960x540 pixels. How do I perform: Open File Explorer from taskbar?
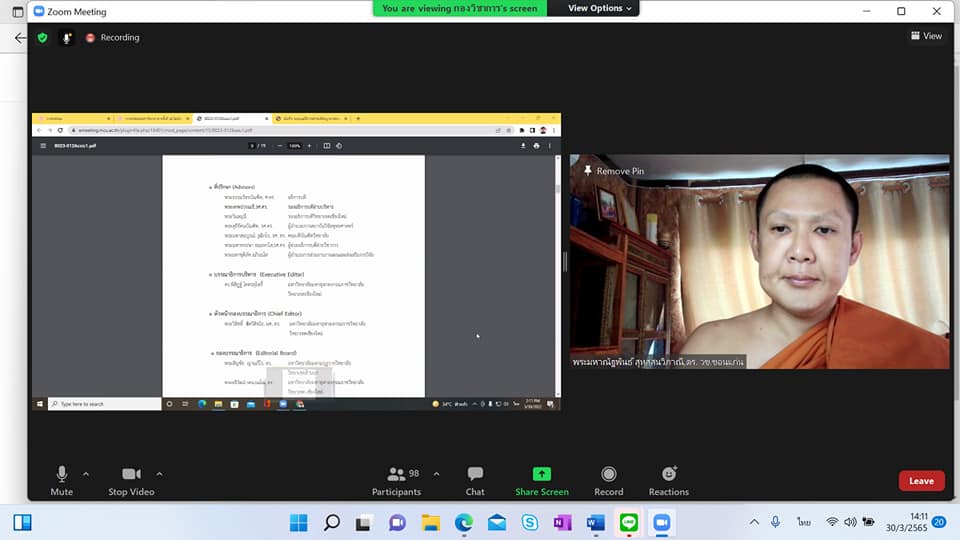(x=430, y=523)
